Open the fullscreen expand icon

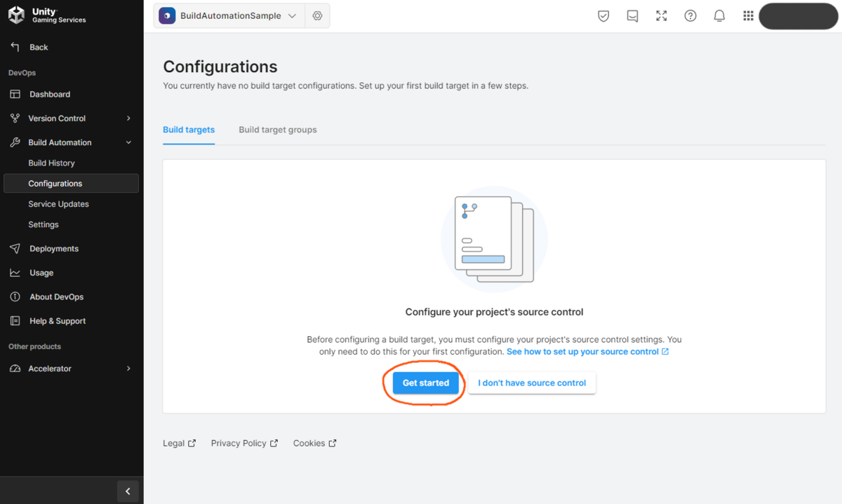(661, 15)
